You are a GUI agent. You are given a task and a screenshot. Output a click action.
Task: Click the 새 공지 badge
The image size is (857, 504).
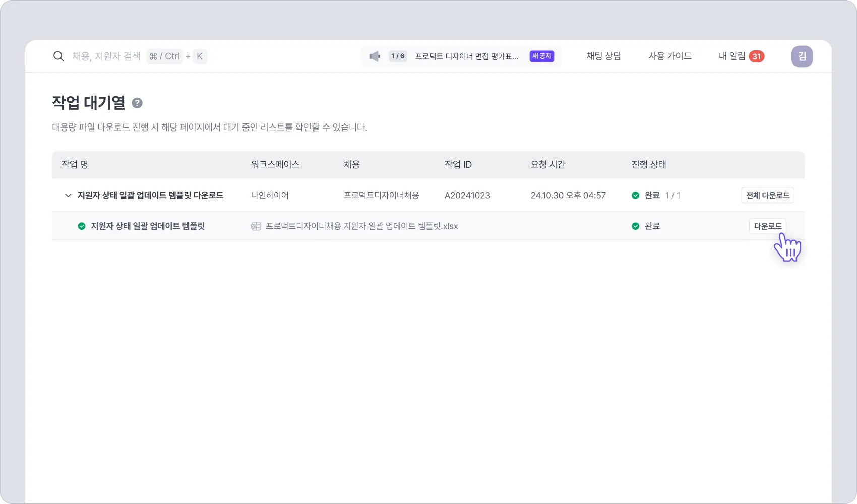[542, 56]
